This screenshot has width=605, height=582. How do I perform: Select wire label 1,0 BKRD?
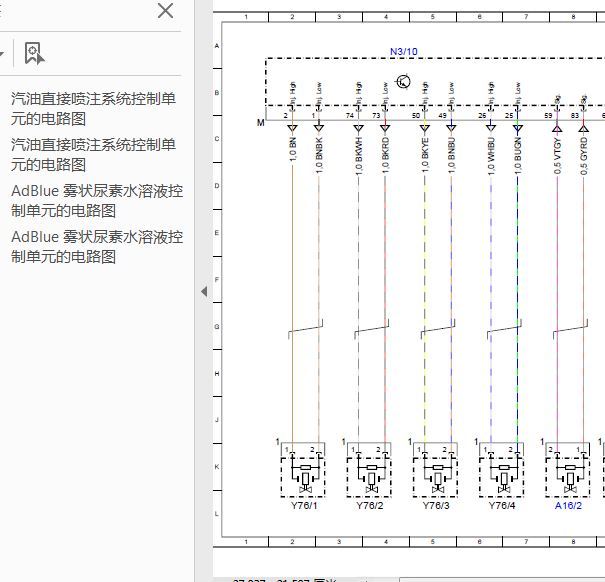(x=385, y=155)
